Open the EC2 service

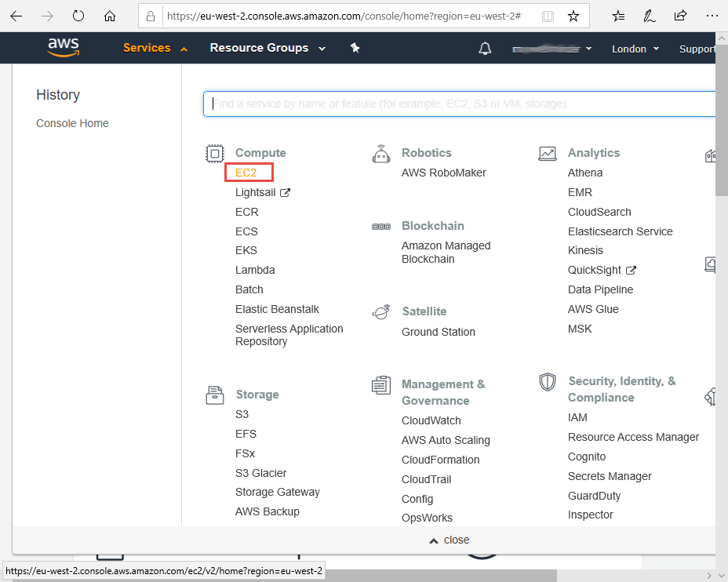pos(246,173)
